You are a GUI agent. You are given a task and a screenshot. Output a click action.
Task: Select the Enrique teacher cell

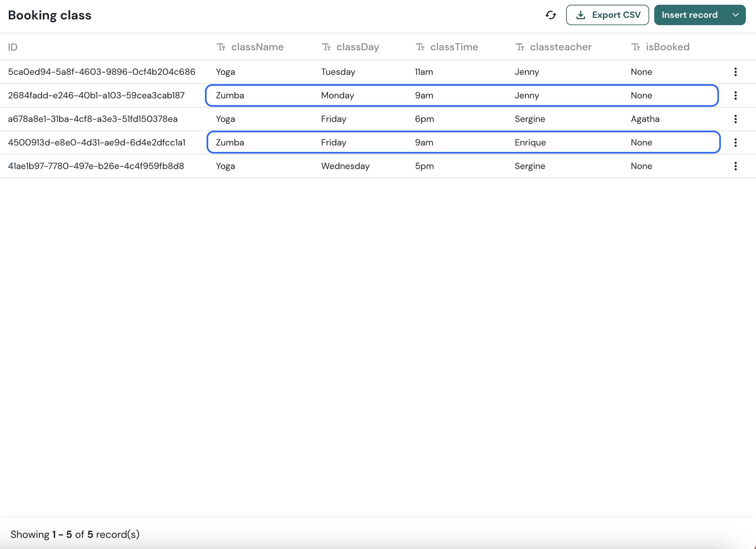[x=530, y=143]
